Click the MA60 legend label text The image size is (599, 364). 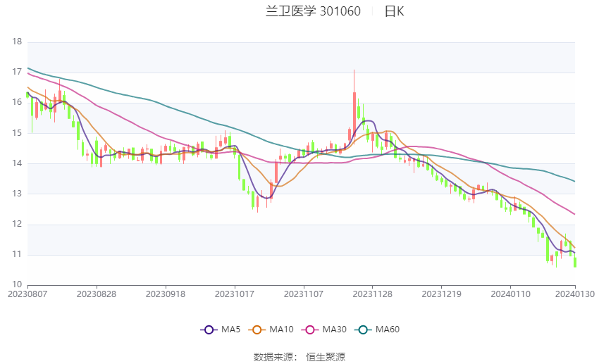click(388, 330)
